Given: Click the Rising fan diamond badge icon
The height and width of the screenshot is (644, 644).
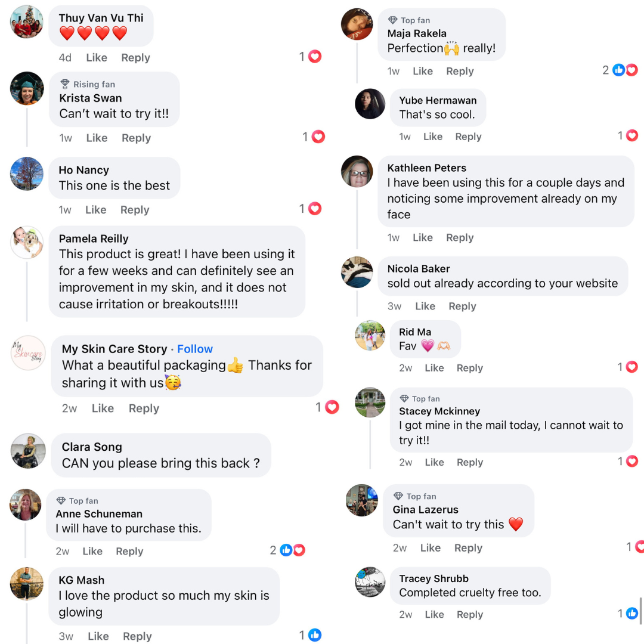Looking at the screenshot, I should [x=65, y=84].
